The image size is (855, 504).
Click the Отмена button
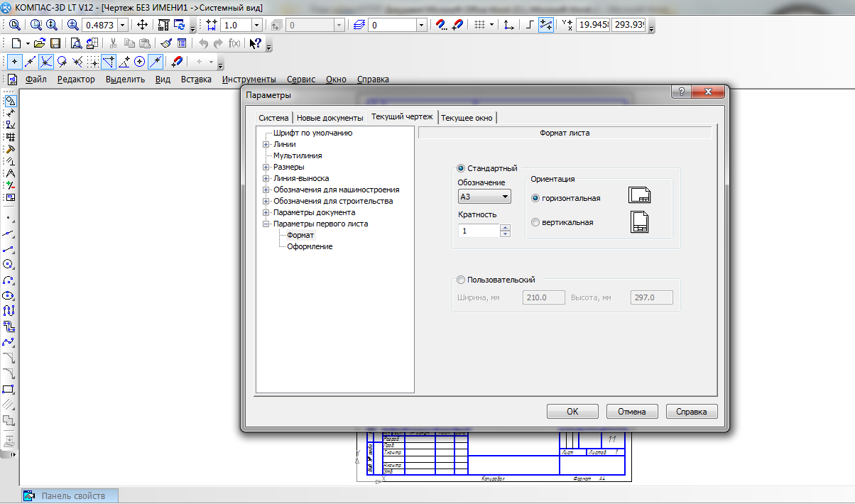(631, 411)
